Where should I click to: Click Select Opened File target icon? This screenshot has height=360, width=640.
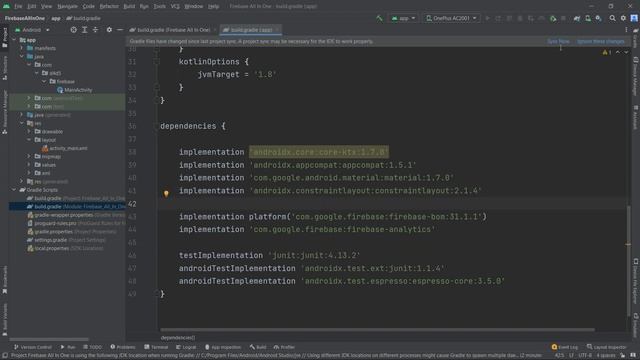pyautogui.click(x=73, y=30)
